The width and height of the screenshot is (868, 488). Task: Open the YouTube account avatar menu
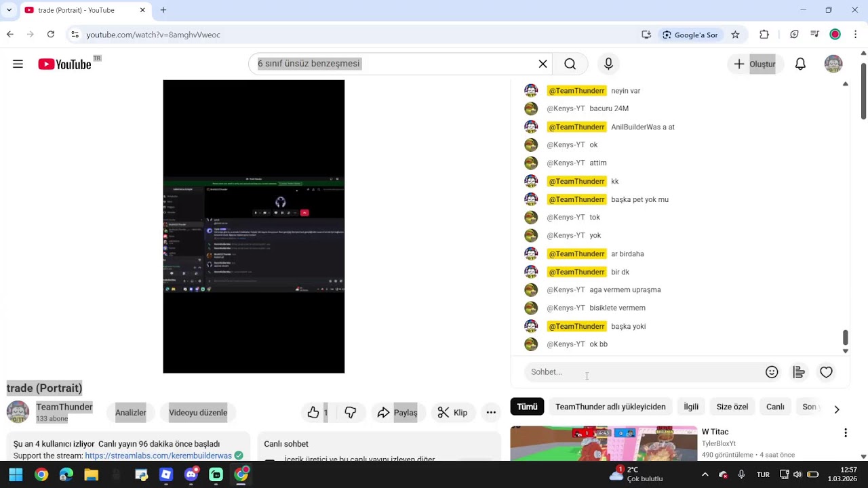(x=833, y=64)
